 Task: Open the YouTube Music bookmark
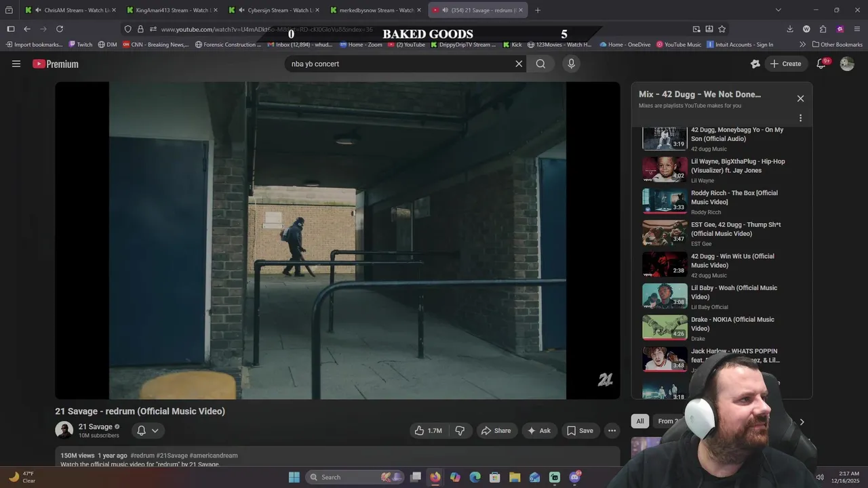click(x=679, y=45)
